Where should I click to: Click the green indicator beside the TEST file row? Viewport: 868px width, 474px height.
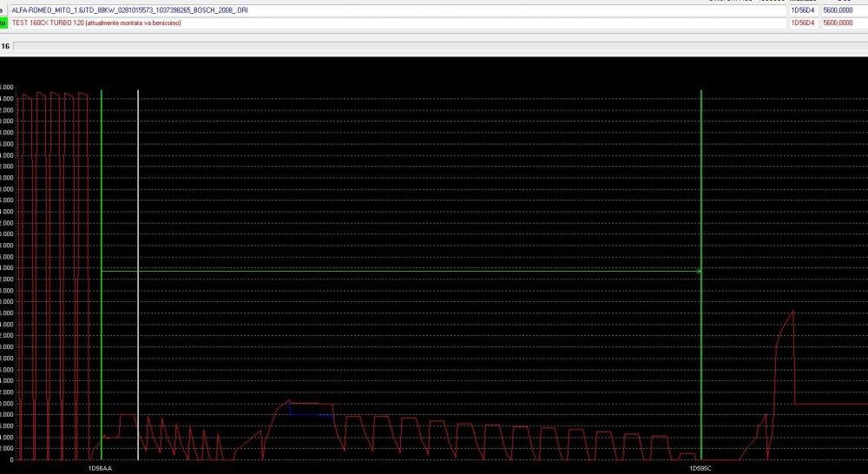(3, 23)
